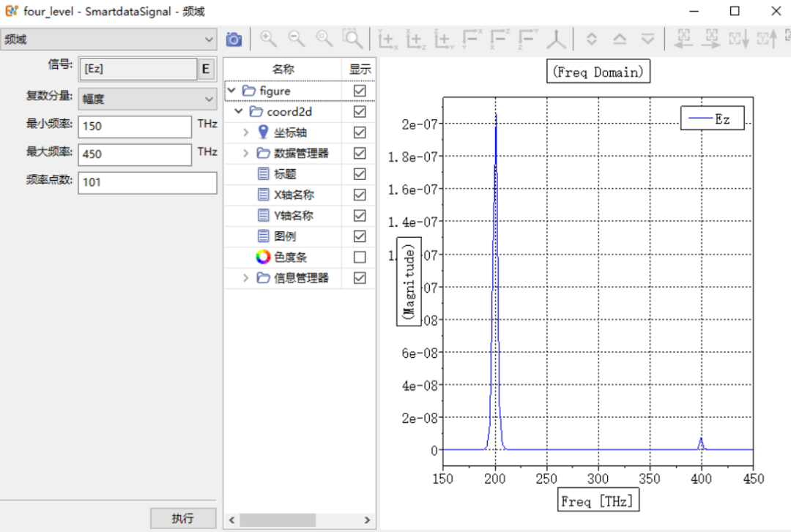Click the zoom out magnifier icon
791x532 pixels.
pos(296,39)
